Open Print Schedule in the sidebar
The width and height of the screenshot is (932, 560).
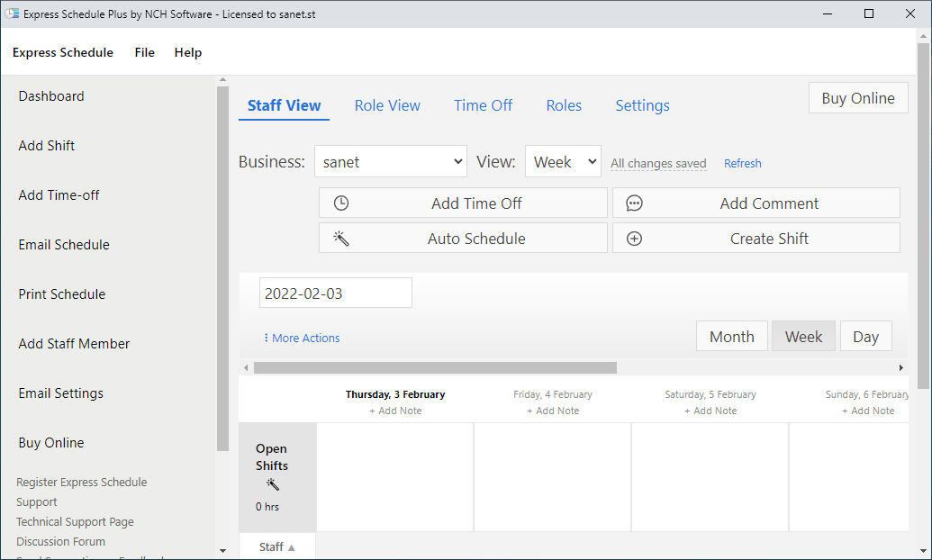pyautogui.click(x=62, y=294)
